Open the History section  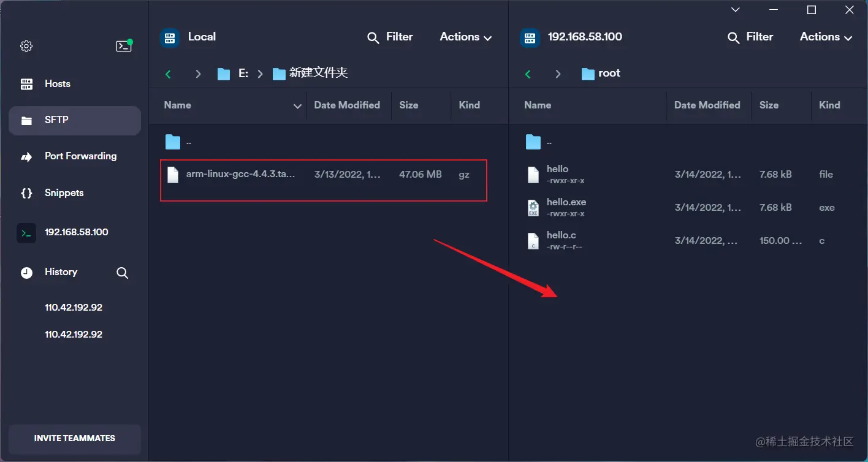pyautogui.click(x=61, y=272)
